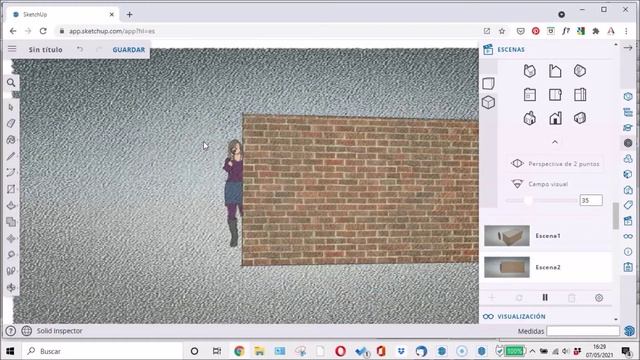Open the language globe icon
The height and width of the screenshot is (360, 640).
[x=27, y=331]
